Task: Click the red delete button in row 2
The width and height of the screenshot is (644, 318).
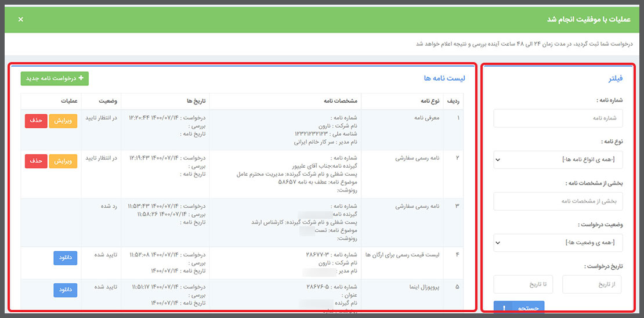Action: point(36,161)
